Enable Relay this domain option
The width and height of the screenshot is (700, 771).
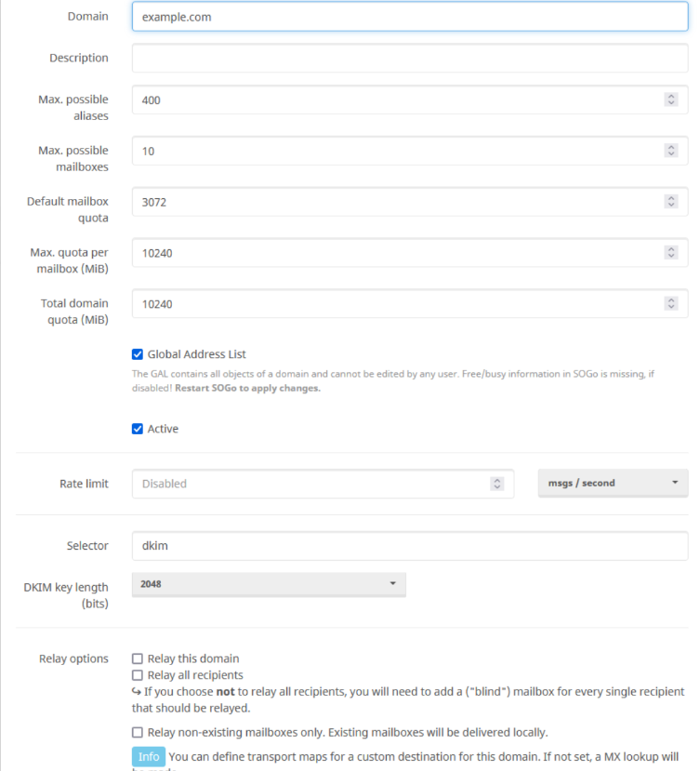pyautogui.click(x=138, y=658)
